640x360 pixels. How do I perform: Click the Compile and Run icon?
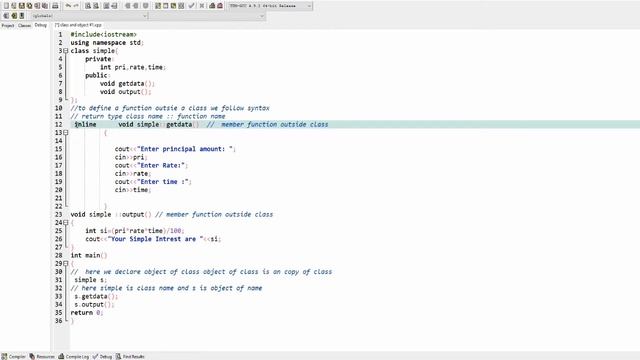point(173,6)
